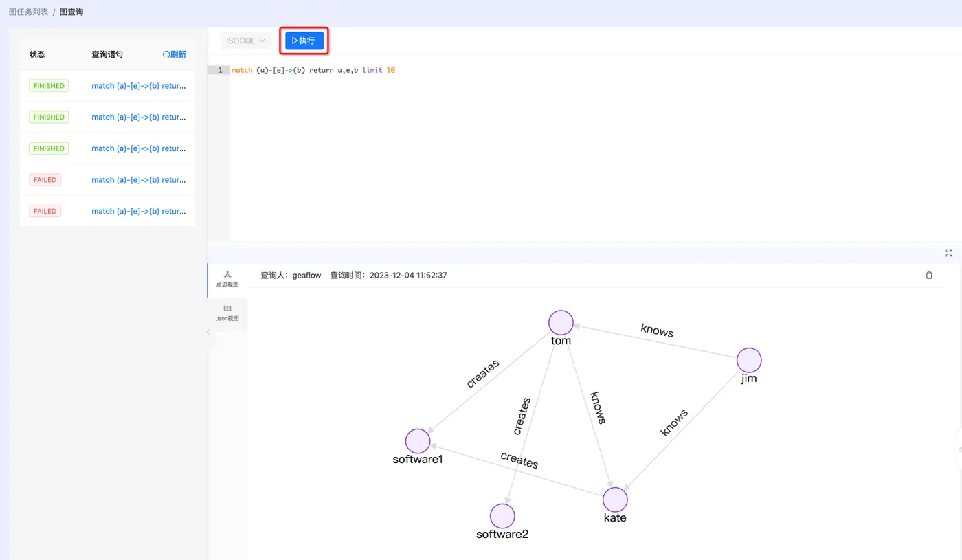The height and width of the screenshot is (560, 962).
Task: Click the 刷新 refresh link
Action: point(175,54)
